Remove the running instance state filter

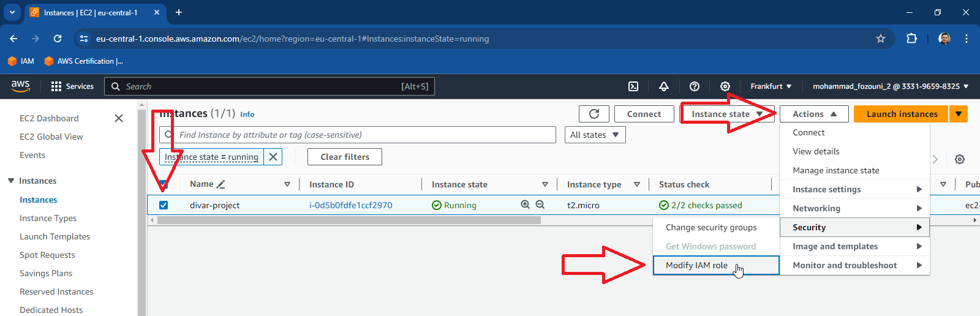tap(273, 157)
